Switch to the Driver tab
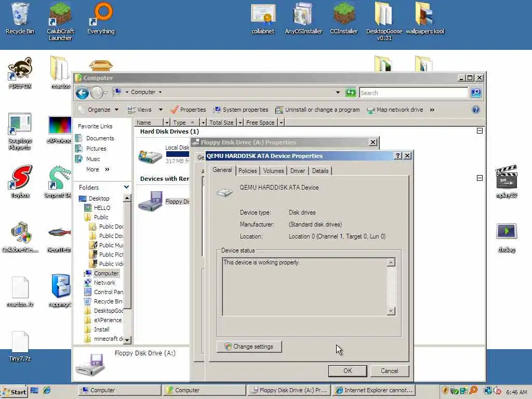The image size is (532, 399). (298, 171)
